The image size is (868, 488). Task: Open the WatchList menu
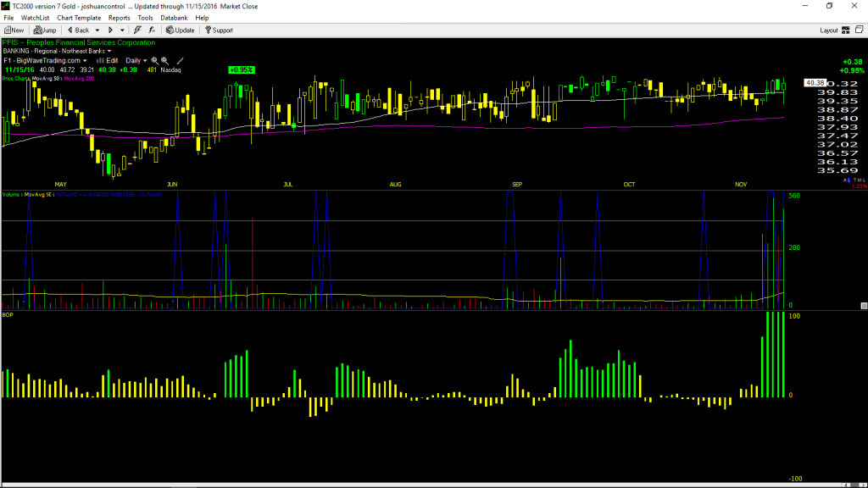point(35,18)
